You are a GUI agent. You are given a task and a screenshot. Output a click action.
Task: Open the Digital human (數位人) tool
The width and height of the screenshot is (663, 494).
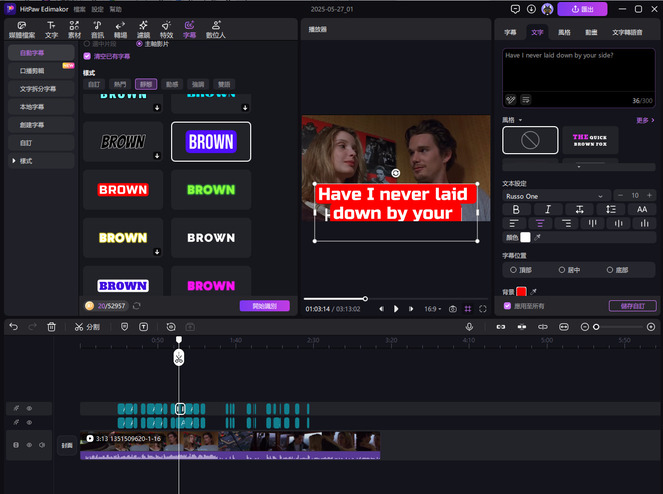(216, 30)
